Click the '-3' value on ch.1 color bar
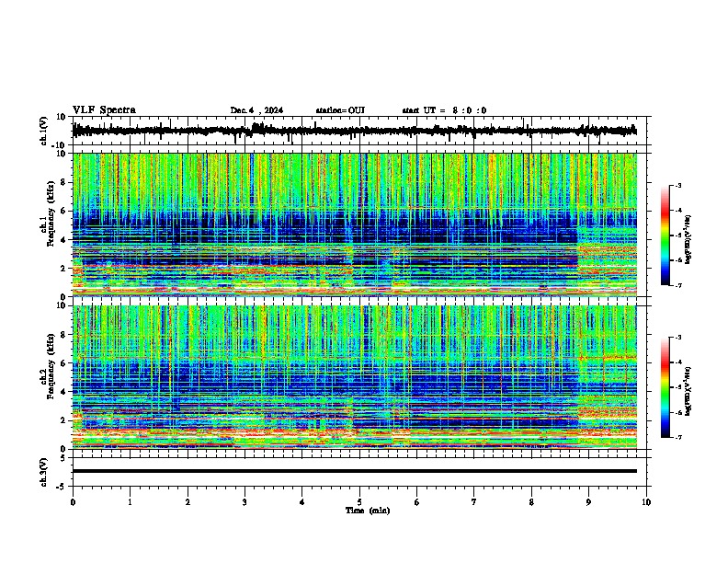 coord(678,185)
